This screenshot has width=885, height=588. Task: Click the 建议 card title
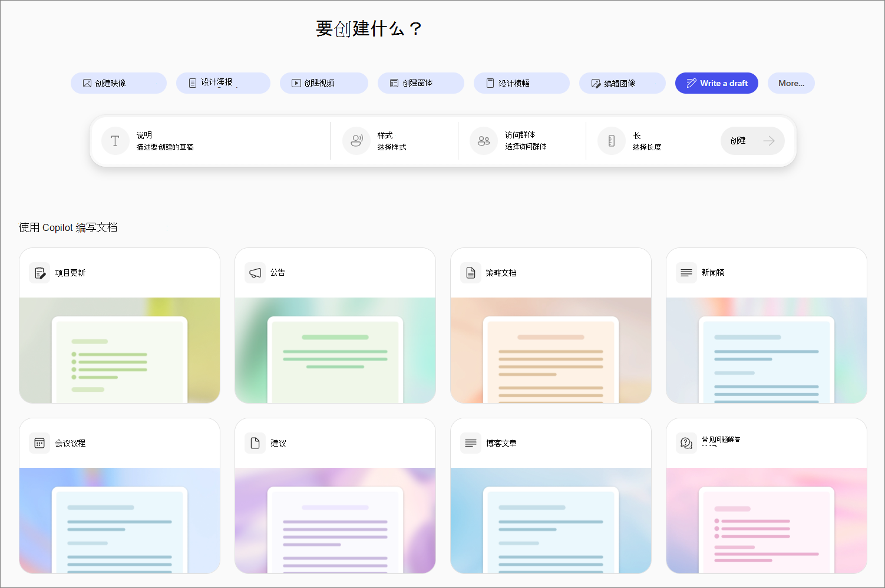click(278, 443)
